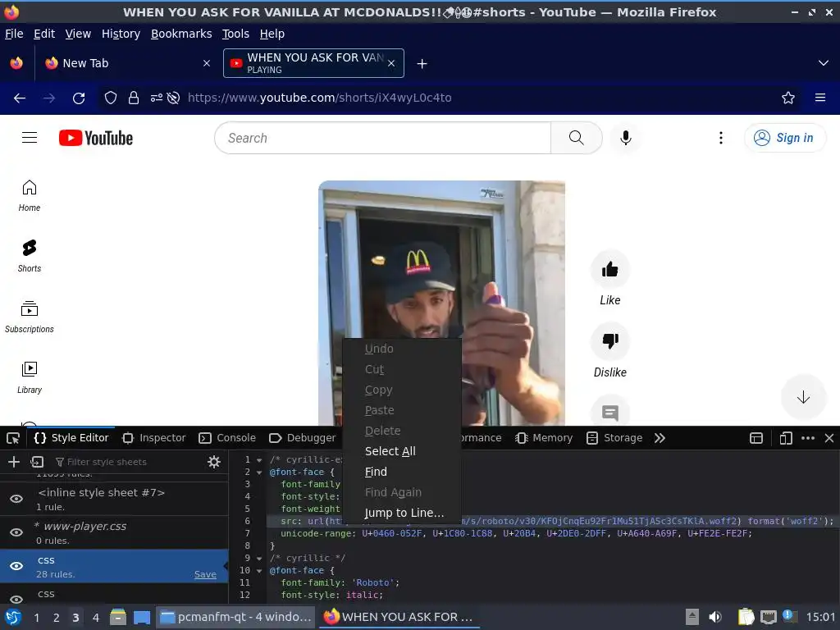
Task: Switch to virtual desktop 2 in the taskbar
Action: (x=56, y=618)
